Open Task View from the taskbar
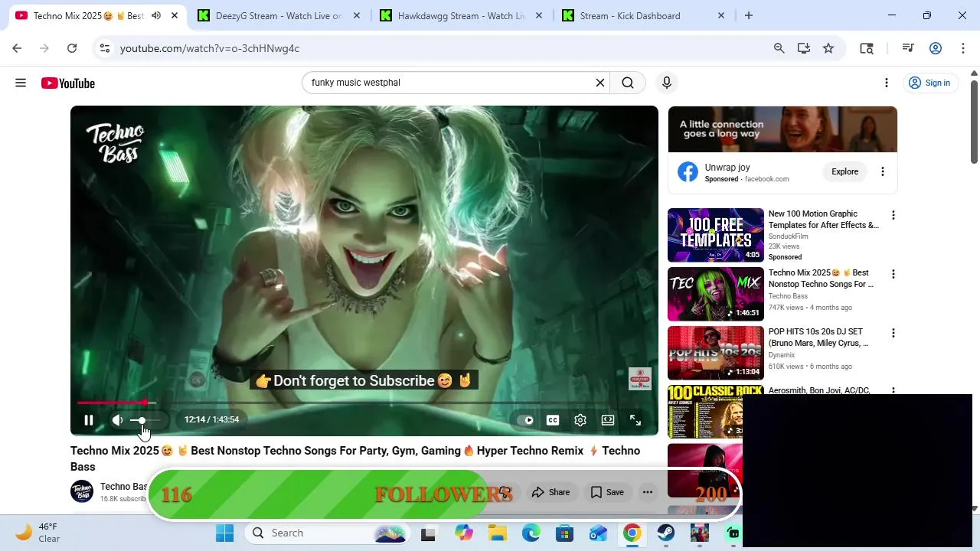Viewport: 980px width, 551px height. [x=429, y=533]
